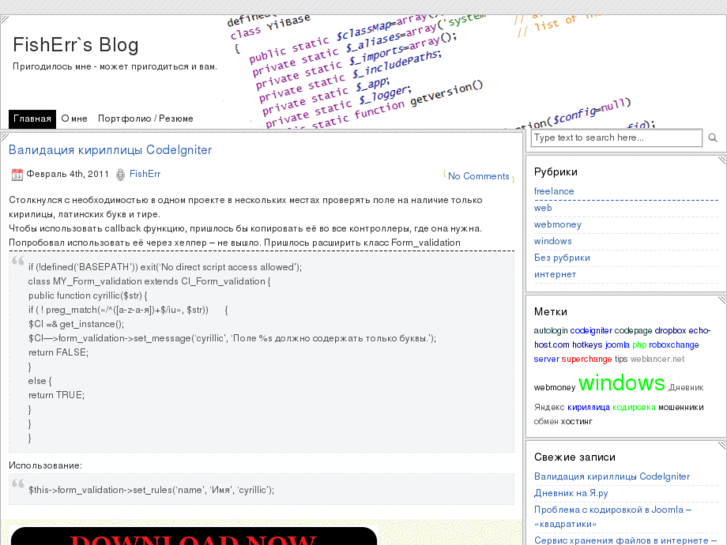727x545 pixels.
Task: Click the Рубрики heading
Action: point(555,172)
